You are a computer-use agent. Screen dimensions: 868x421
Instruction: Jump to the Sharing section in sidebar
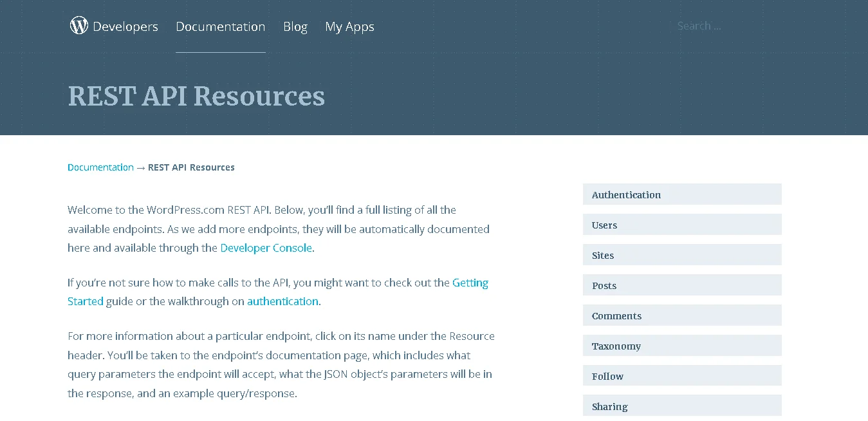[682, 406]
